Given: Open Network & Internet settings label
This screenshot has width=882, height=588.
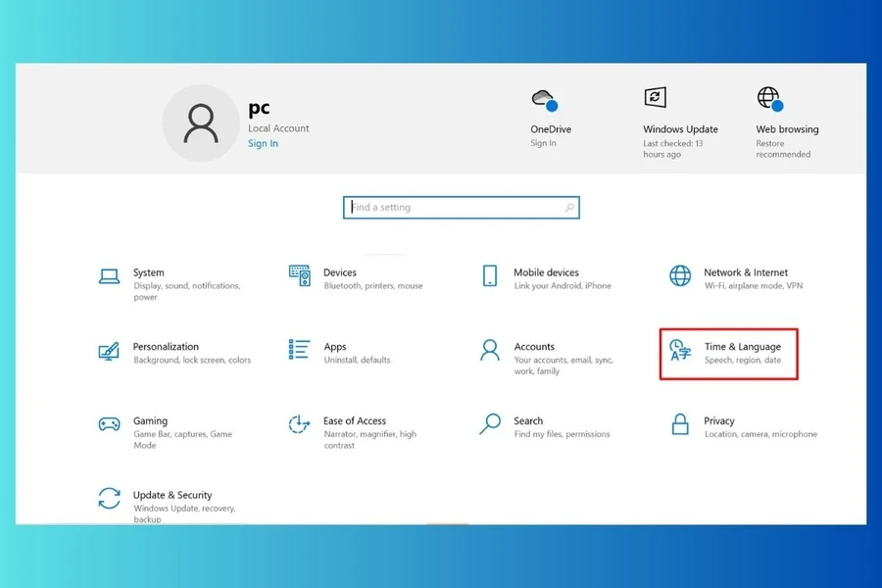Looking at the screenshot, I should click(746, 272).
